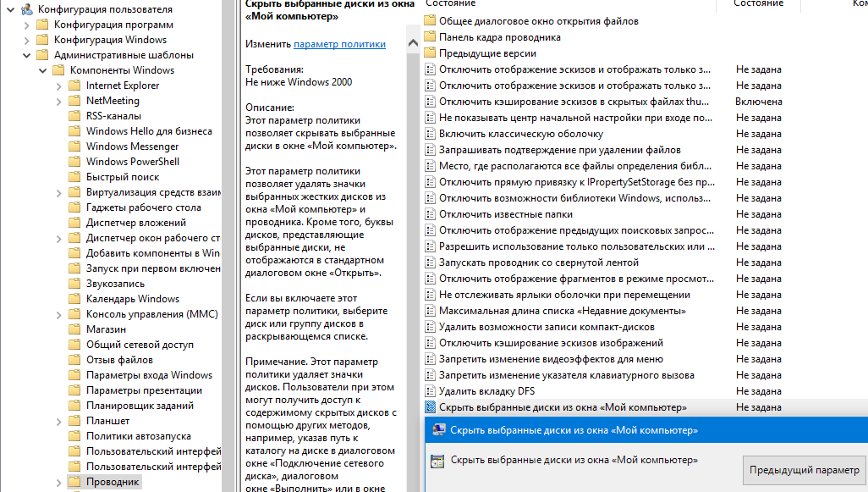Select Запретить изменение видеоэффектов для меню policy

(x=551, y=358)
